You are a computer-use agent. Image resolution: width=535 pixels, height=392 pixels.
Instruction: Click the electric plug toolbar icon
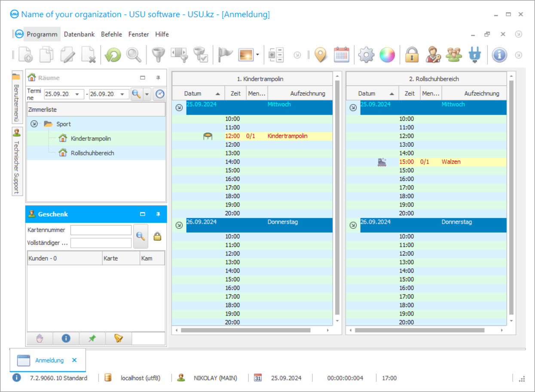475,55
